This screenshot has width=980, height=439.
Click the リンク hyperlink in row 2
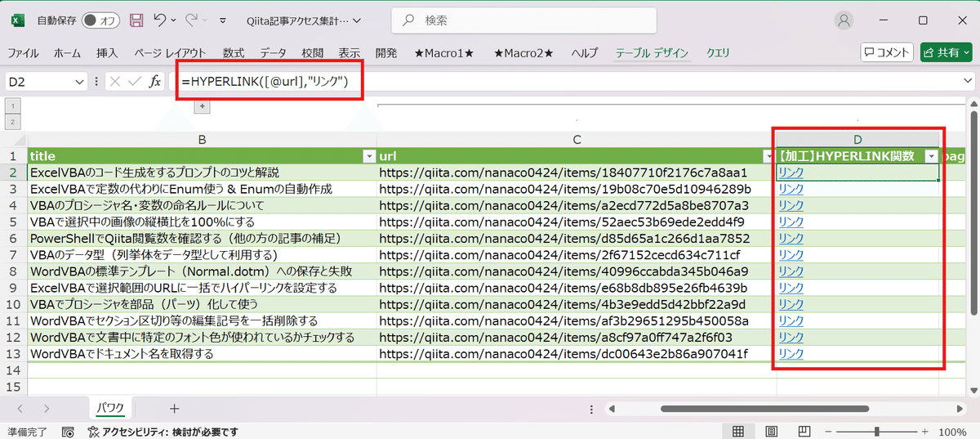[x=791, y=172]
